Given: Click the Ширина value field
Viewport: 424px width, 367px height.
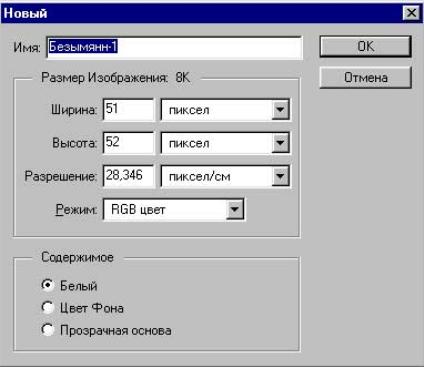Looking at the screenshot, I should [x=129, y=109].
